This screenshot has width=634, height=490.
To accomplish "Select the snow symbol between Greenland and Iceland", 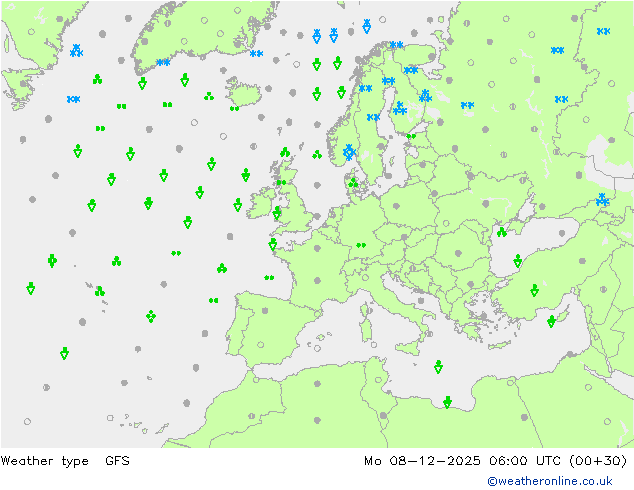I will [x=256, y=53].
